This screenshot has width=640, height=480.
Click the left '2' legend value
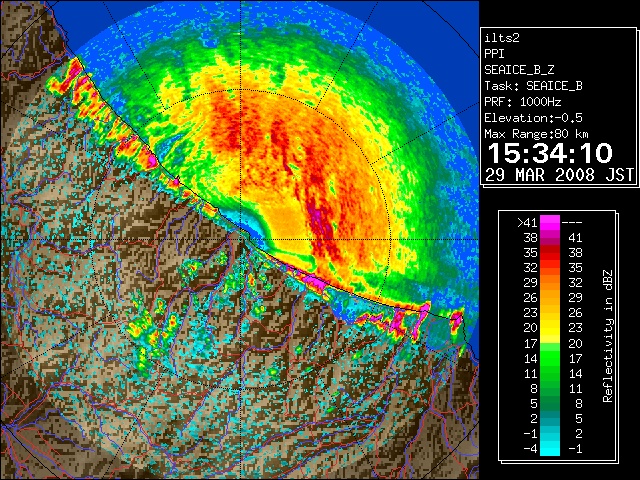(534, 418)
